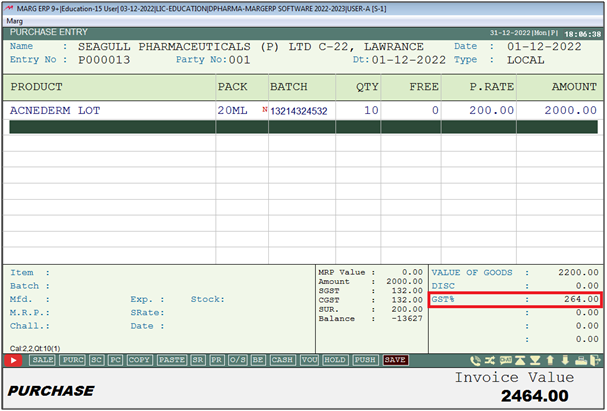Click the PR button
The image size is (607, 411).
(217, 360)
